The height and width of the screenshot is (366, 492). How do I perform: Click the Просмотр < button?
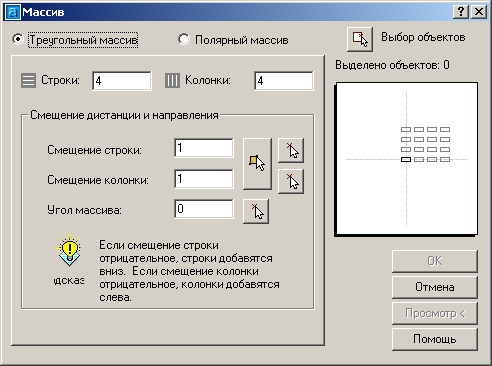(435, 313)
